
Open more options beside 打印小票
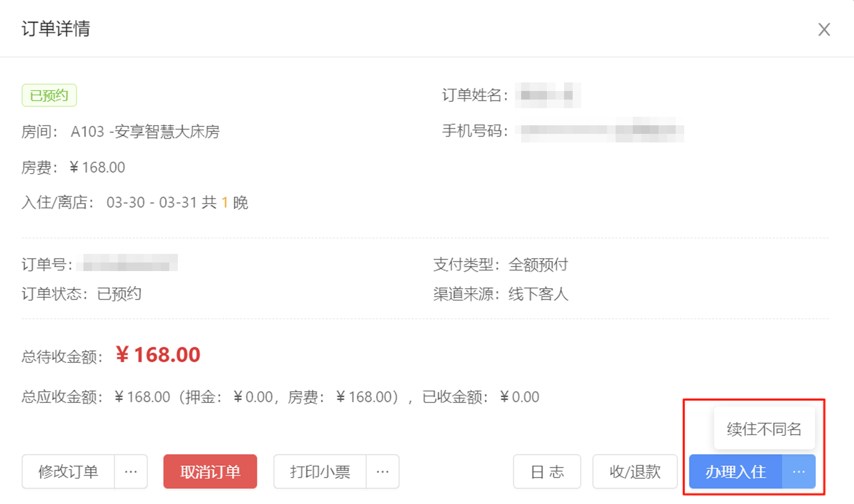(x=382, y=472)
